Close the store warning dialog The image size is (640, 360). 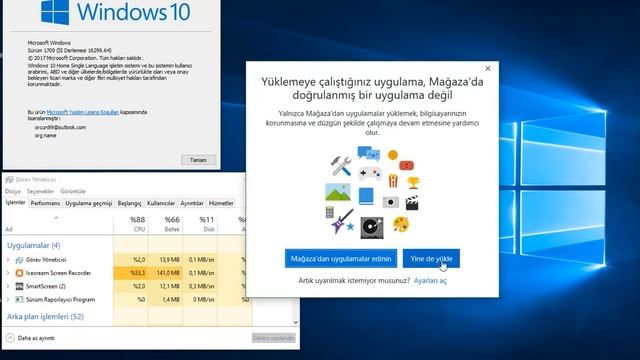[x=488, y=69]
